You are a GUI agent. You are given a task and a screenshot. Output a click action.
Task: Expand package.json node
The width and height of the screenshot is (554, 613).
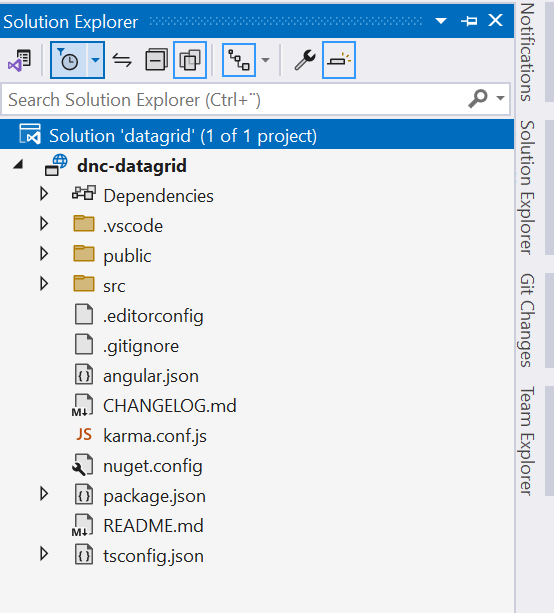(x=44, y=494)
